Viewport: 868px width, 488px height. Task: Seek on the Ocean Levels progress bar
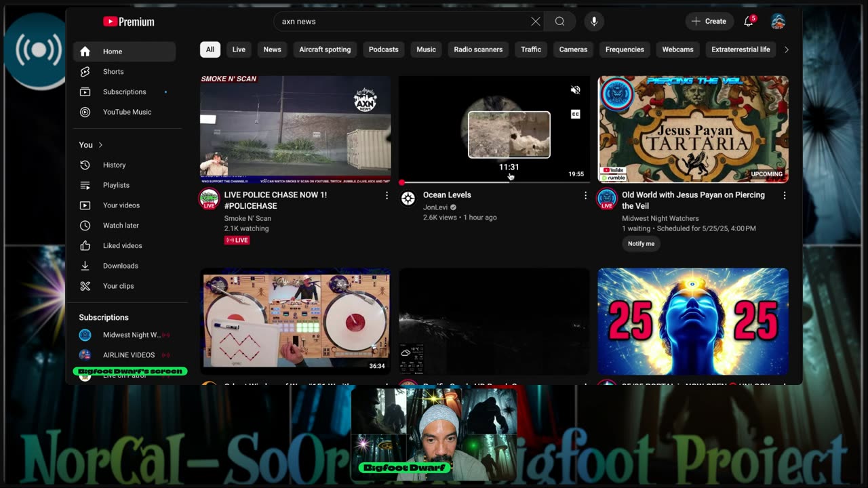click(x=494, y=182)
